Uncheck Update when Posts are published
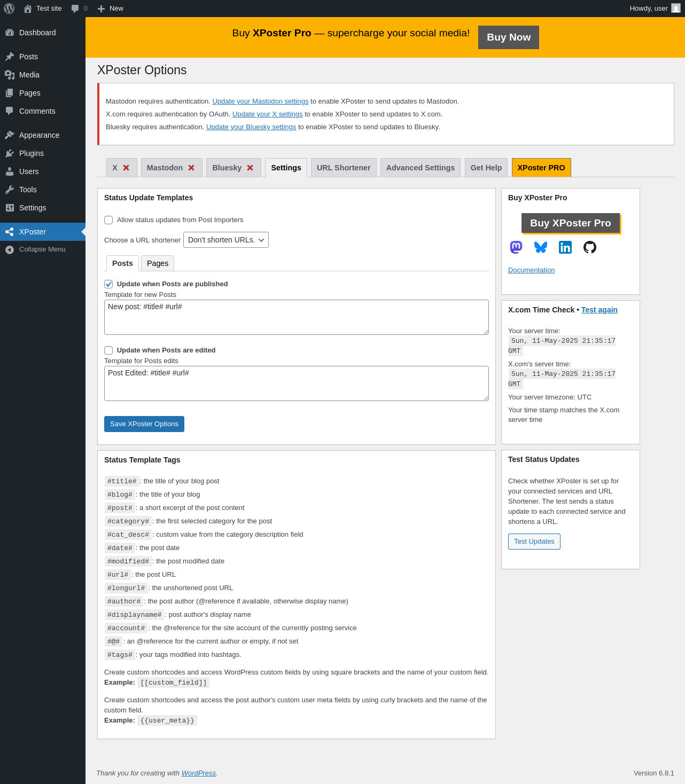The image size is (685, 784). pos(108,284)
